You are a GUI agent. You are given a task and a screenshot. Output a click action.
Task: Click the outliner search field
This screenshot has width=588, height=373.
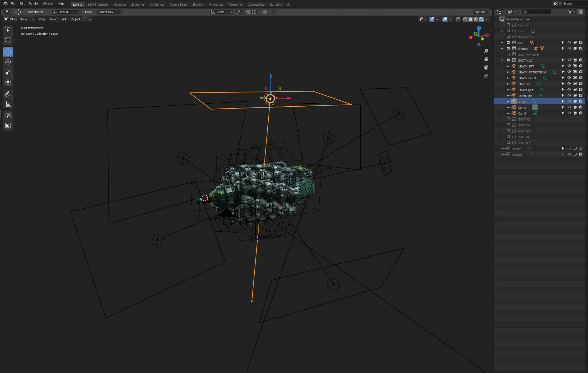pos(536,12)
